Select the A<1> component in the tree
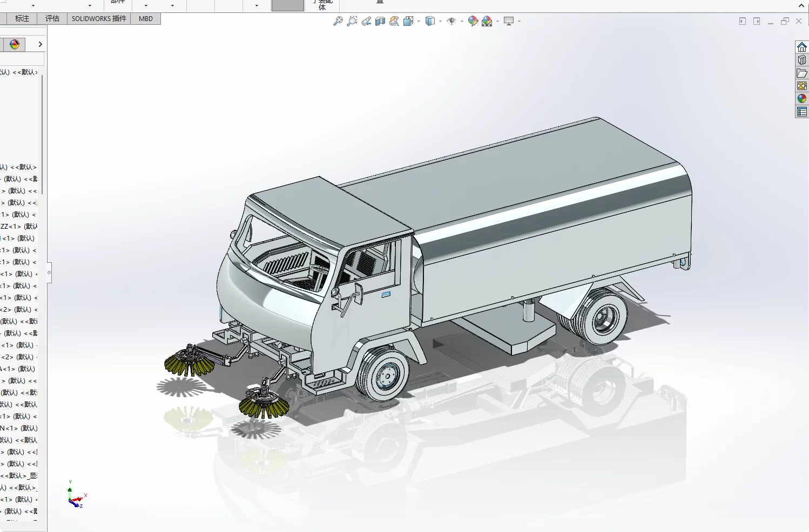The image size is (809, 532). 18,369
